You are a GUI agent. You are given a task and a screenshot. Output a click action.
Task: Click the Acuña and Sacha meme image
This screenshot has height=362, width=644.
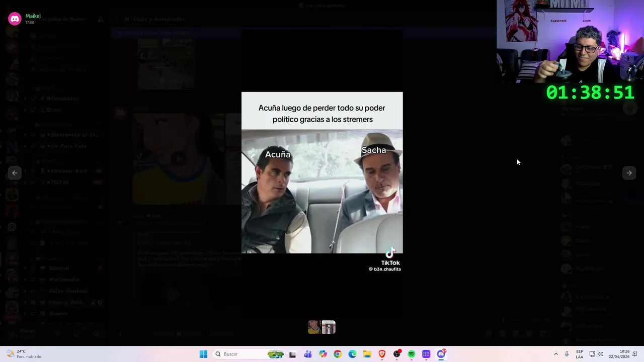[x=322, y=172]
